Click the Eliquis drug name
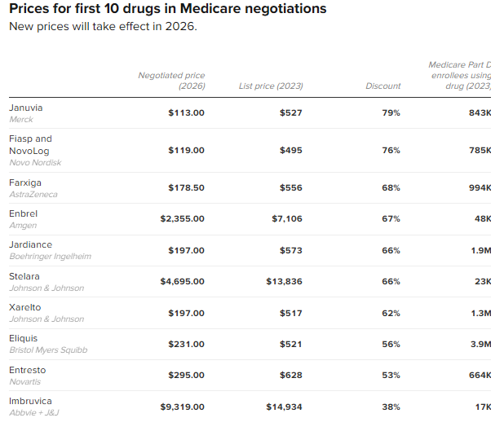The width and height of the screenshot is (504, 431). coord(23,339)
